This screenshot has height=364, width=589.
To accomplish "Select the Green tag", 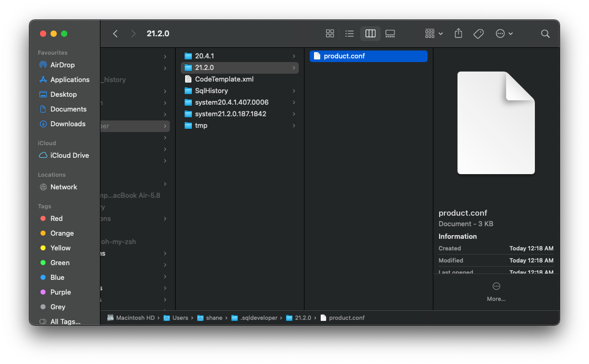I will pos(60,262).
